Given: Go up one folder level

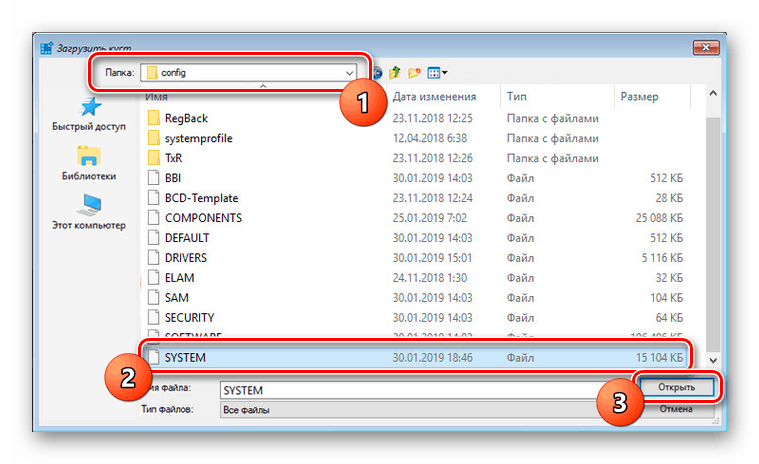Looking at the screenshot, I should pyautogui.click(x=395, y=73).
